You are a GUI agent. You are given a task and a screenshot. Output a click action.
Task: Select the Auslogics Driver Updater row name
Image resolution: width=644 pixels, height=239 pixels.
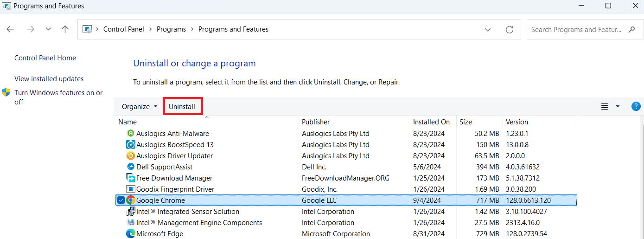(x=174, y=156)
